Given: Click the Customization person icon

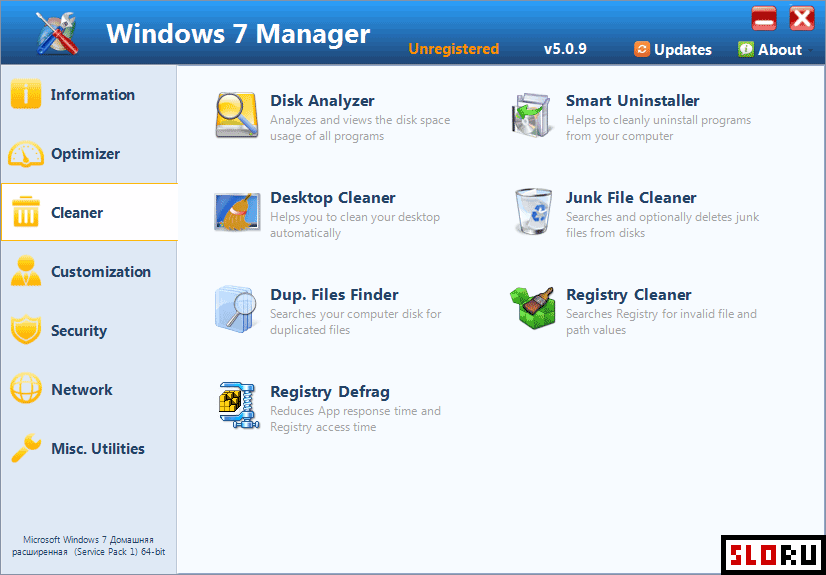Looking at the screenshot, I should (25, 271).
